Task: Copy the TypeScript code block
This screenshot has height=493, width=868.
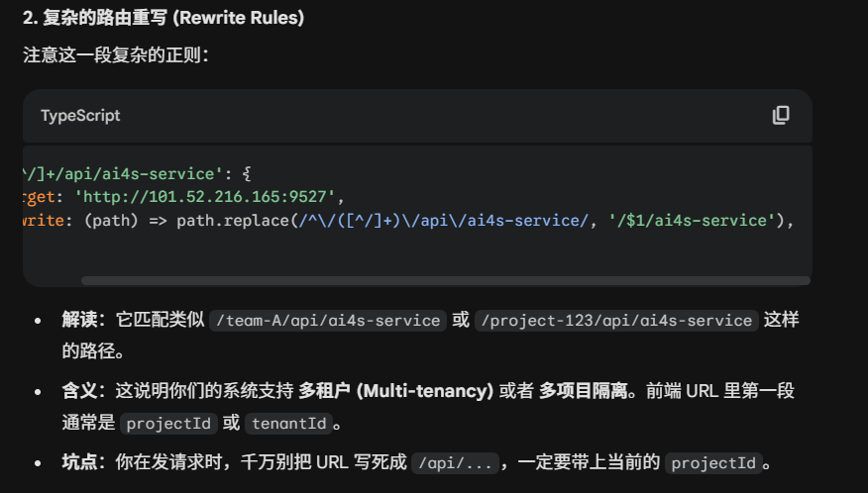Action: click(781, 115)
